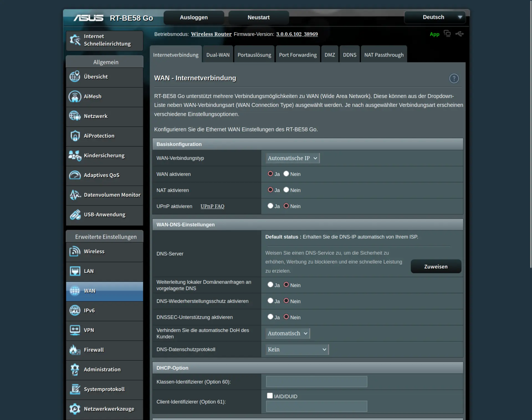
Task: Open Kindersicherung parental control icon
Action: [x=75, y=156]
